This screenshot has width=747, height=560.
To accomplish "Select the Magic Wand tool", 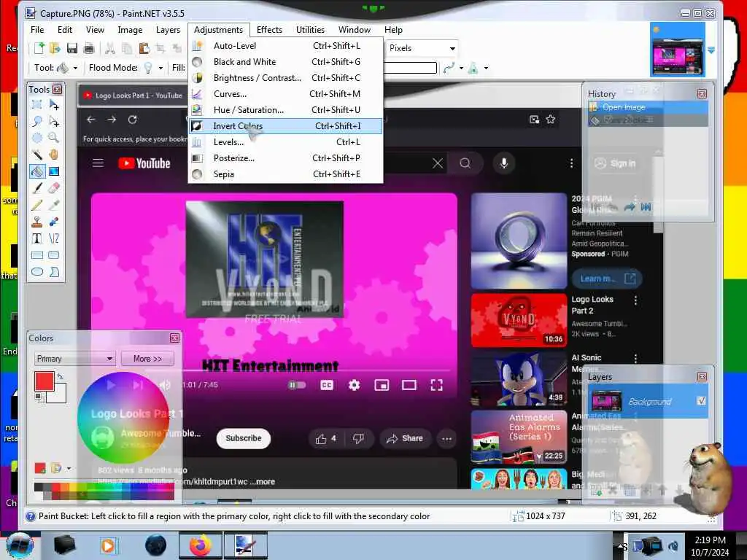I will (36, 155).
